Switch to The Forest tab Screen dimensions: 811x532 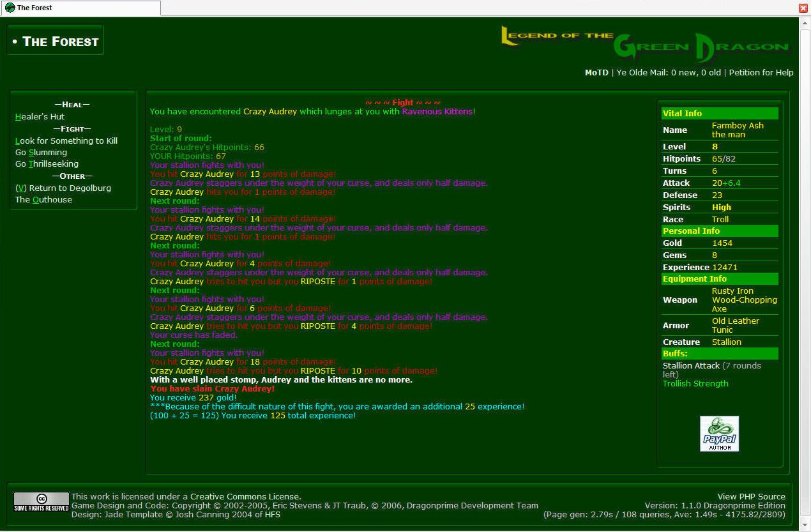pos(80,8)
